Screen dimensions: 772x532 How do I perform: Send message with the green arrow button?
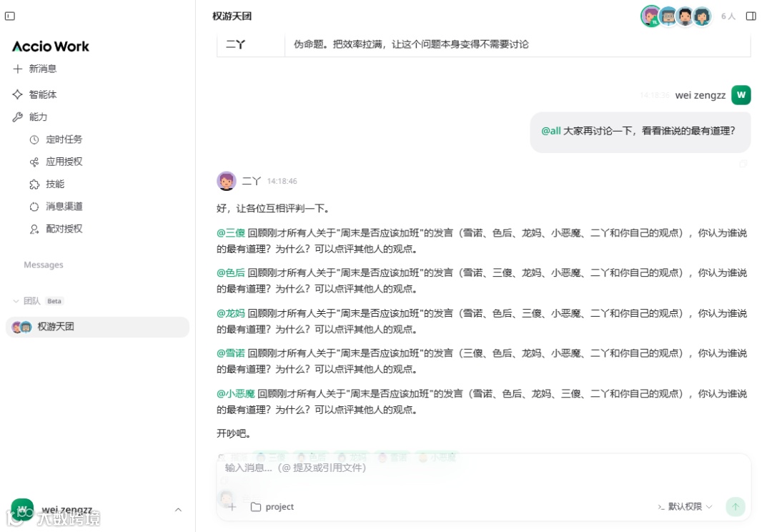736,506
